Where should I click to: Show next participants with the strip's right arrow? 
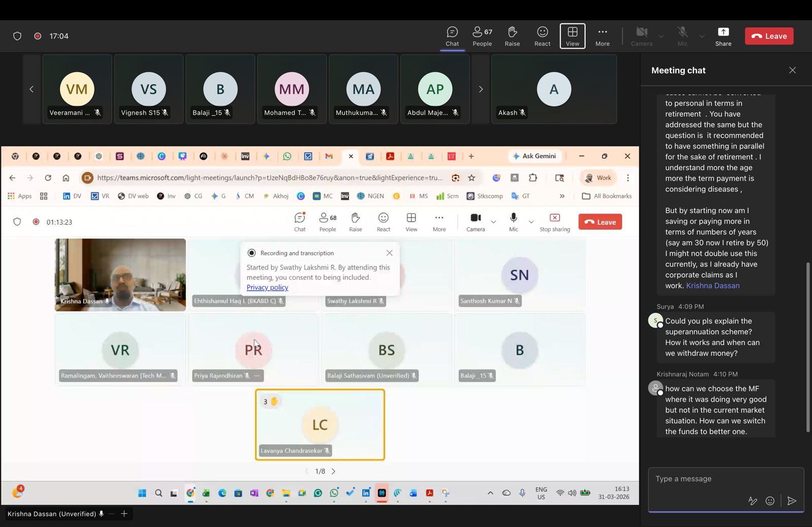click(481, 89)
